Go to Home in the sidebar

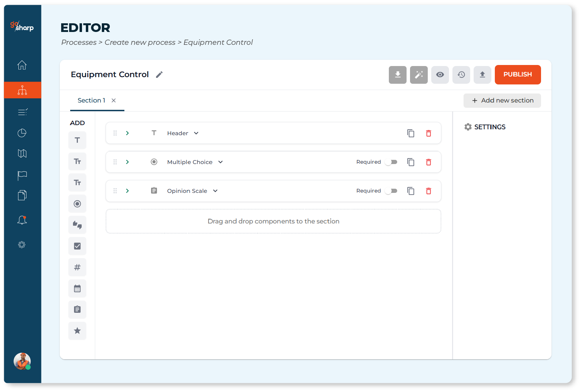[22, 65]
